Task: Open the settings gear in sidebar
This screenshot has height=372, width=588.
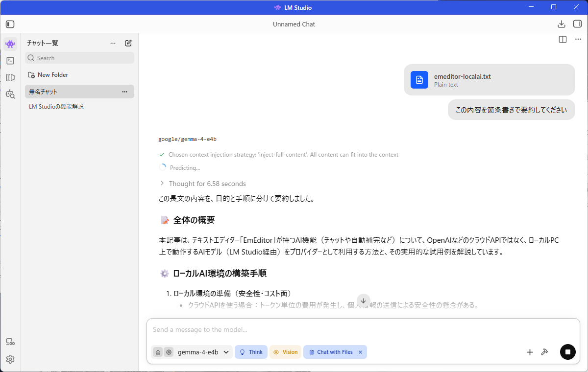Action: click(x=10, y=359)
